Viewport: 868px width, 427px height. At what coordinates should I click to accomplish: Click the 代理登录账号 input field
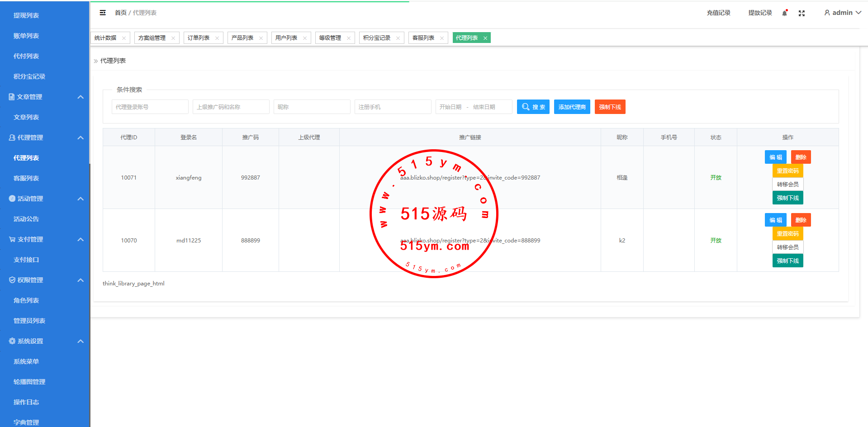150,107
